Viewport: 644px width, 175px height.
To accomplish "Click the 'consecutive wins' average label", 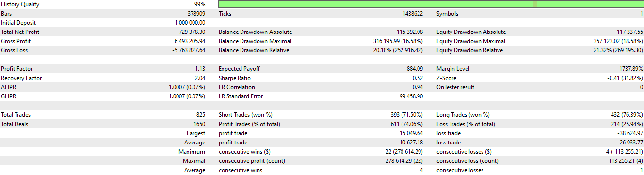I will click(x=241, y=170).
